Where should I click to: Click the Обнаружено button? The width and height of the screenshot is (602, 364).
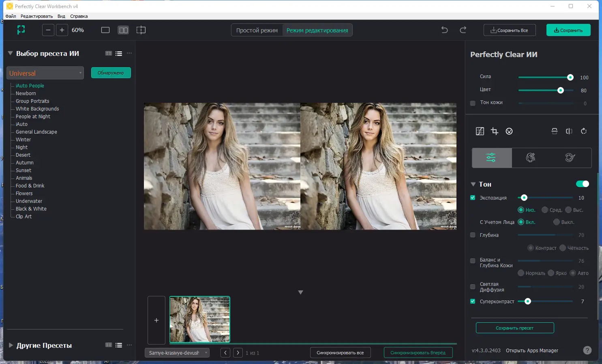pyautogui.click(x=111, y=73)
